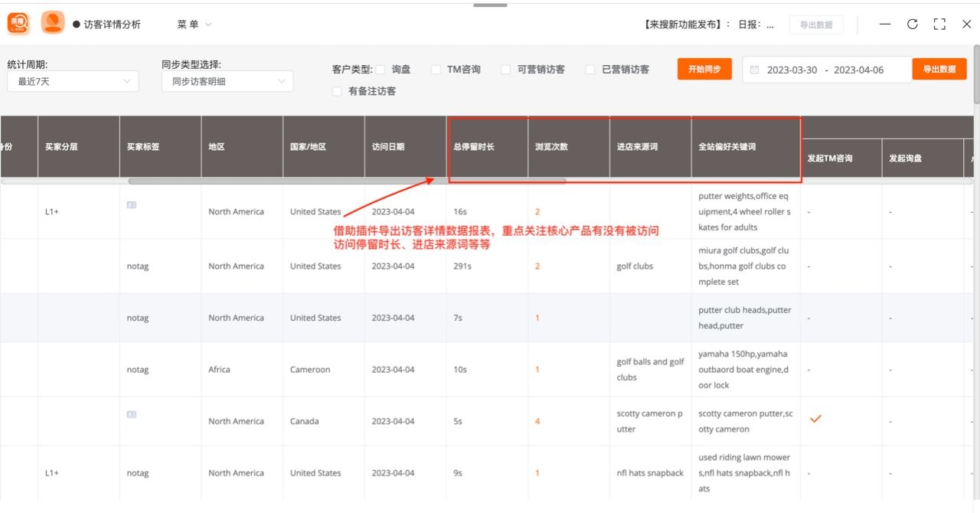Click the browse count 2 in the 291s row
The width and height of the screenshot is (980, 513).
[537, 266]
